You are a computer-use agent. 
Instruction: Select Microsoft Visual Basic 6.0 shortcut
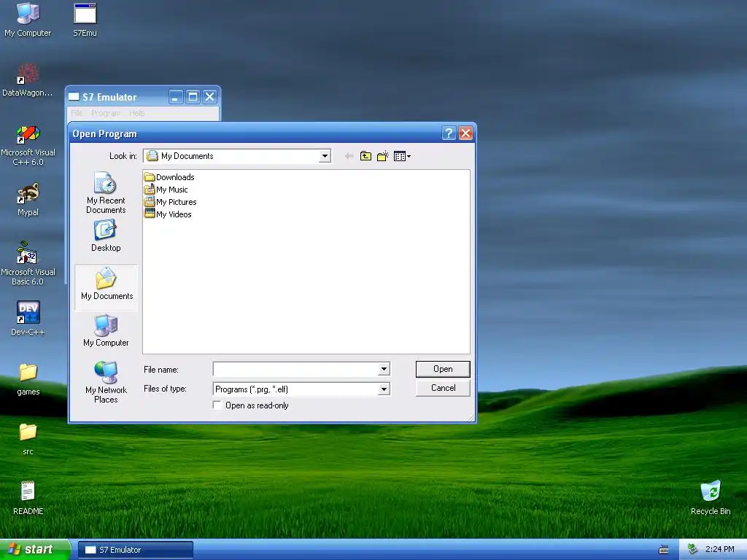[28, 264]
